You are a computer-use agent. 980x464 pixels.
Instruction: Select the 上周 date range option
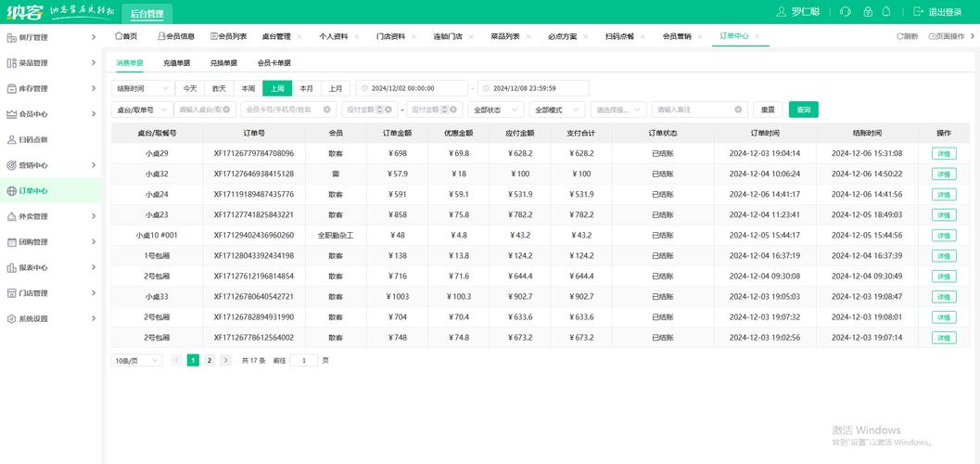(x=277, y=88)
